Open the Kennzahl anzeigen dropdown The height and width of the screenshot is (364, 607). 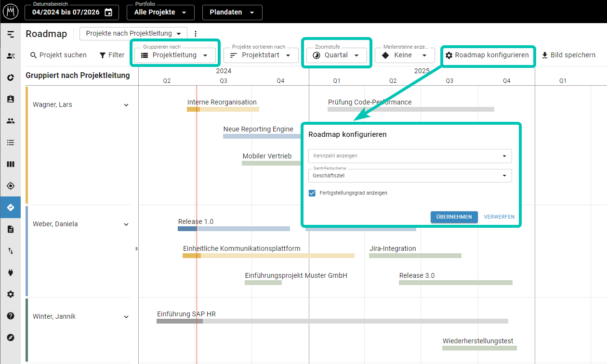click(409, 156)
